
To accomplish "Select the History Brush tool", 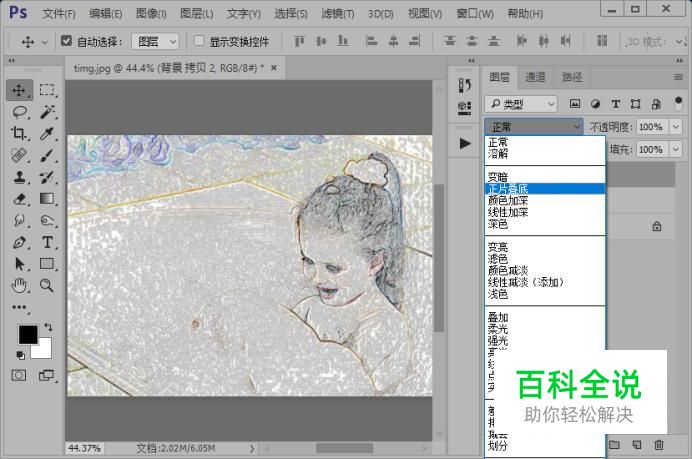I will [47, 177].
